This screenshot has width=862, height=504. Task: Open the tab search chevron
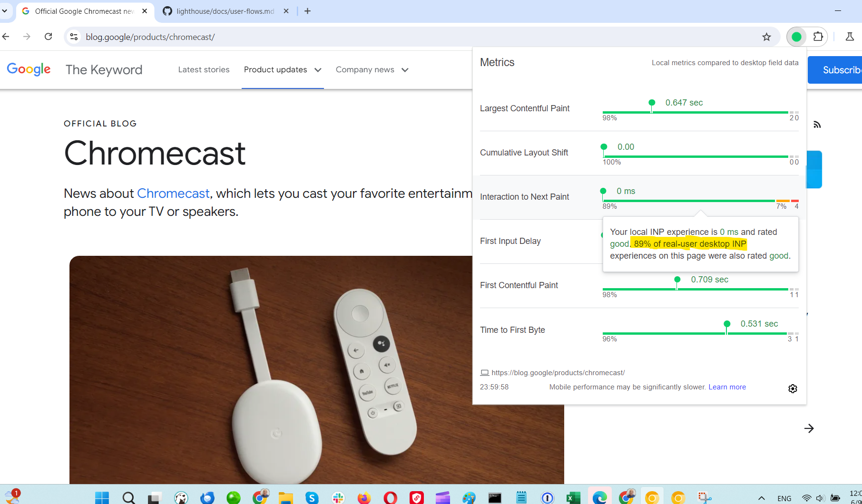pyautogui.click(x=5, y=10)
